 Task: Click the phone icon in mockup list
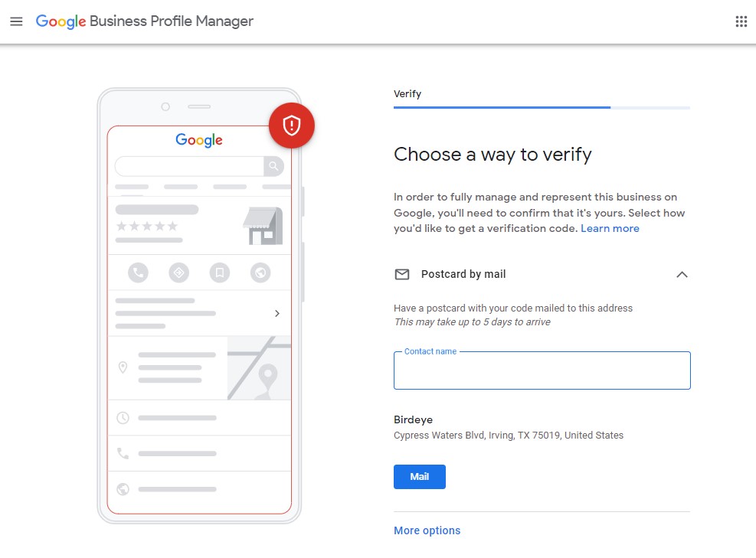(x=123, y=453)
